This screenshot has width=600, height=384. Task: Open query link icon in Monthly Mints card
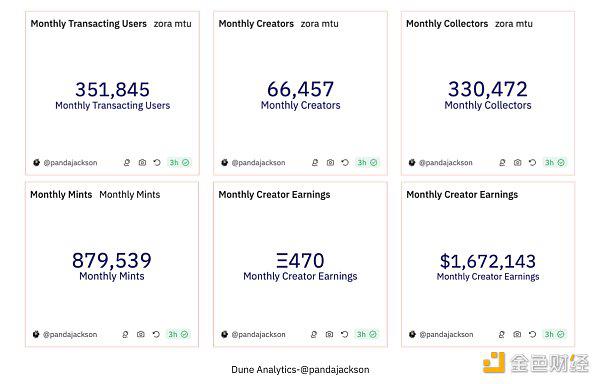coord(125,334)
